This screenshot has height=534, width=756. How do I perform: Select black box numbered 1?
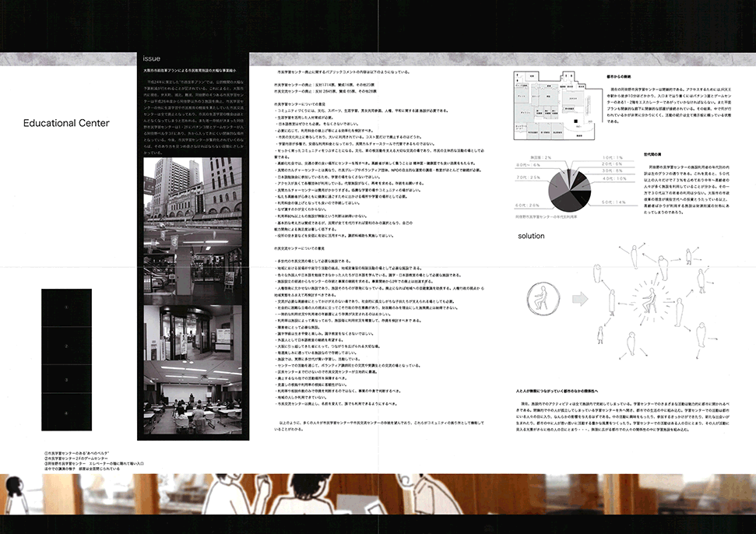pos(66,307)
